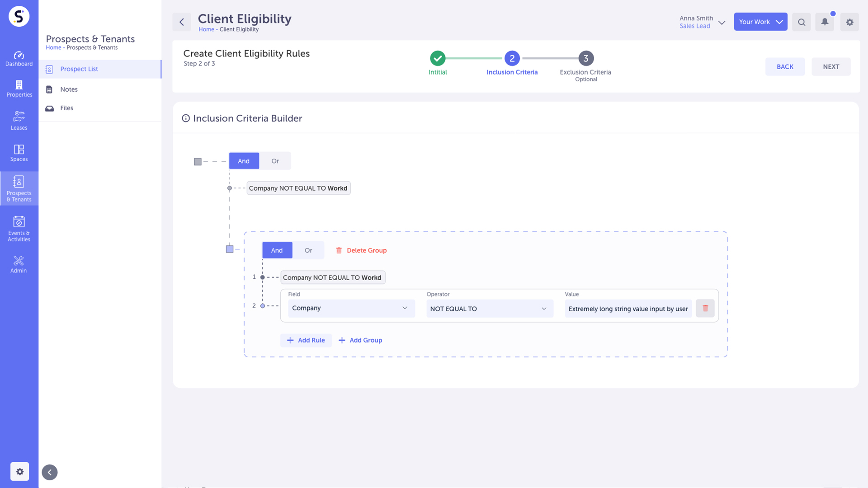This screenshot has height=488, width=868.
Task: Open the Leases section
Action: 19,120
